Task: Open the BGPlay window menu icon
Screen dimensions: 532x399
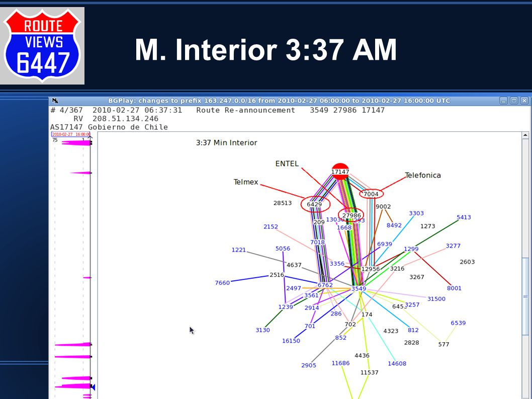Action: 55,101
